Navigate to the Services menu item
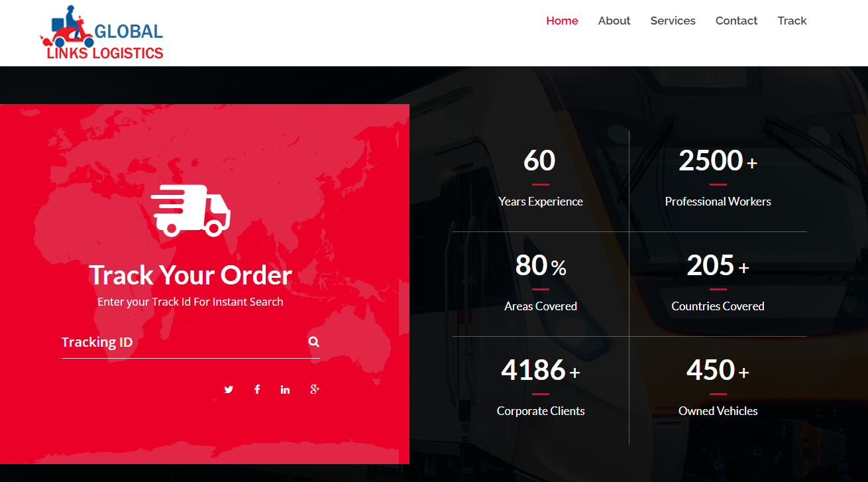 pyautogui.click(x=673, y=21)
